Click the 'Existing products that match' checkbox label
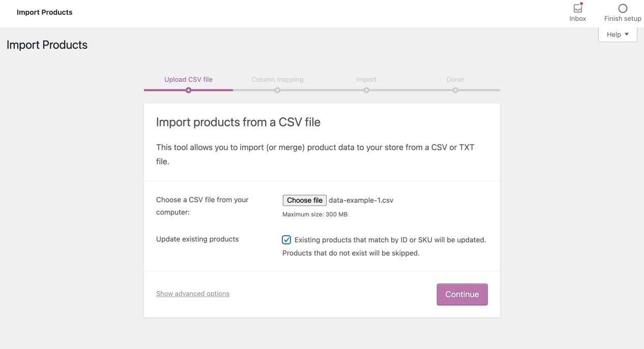644x349 pixels. tap(390, 240)
